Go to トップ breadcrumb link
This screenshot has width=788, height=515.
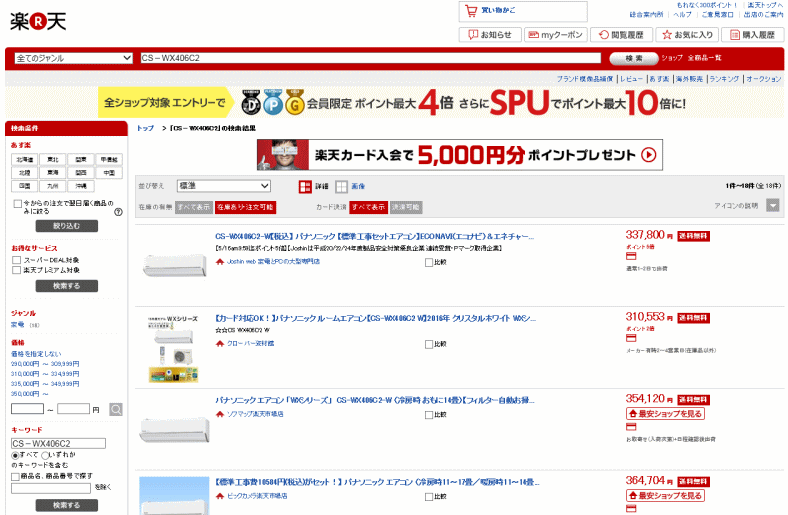pos(145,128)
